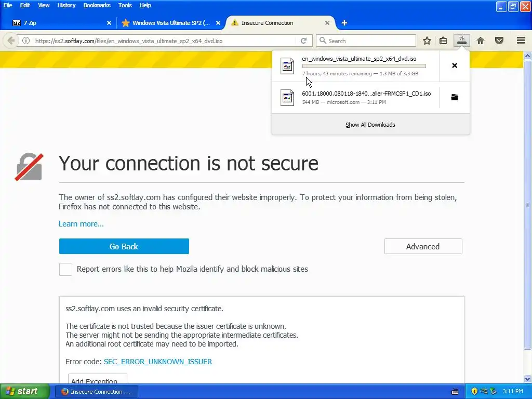Click in the URL address field
The width and height of the screenshot is (532, 399).
click(x=163, y=41)
